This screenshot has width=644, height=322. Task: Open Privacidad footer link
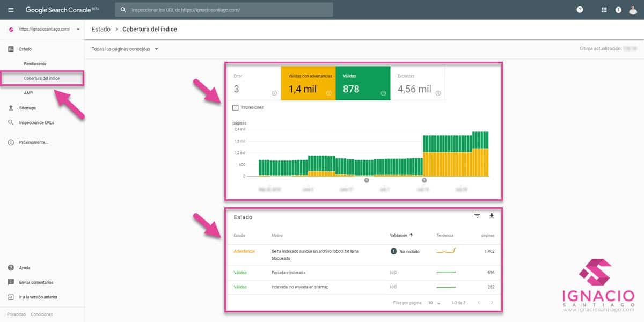coord(16,314)
